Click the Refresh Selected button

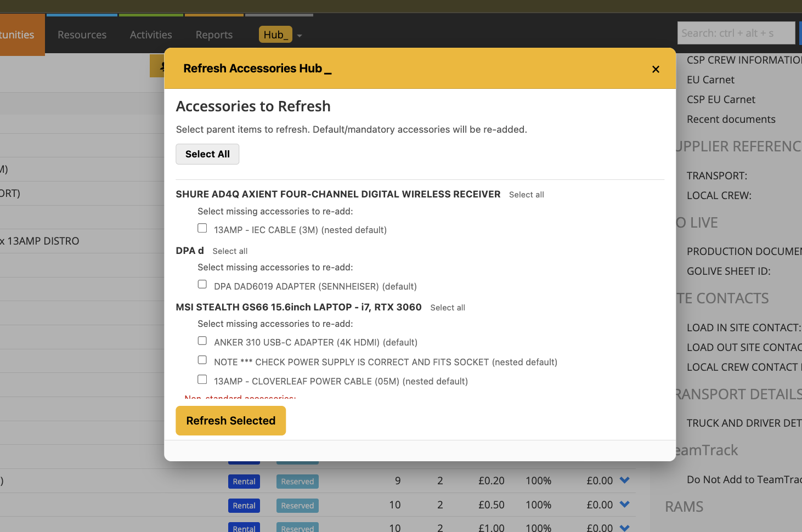[230, 421]
